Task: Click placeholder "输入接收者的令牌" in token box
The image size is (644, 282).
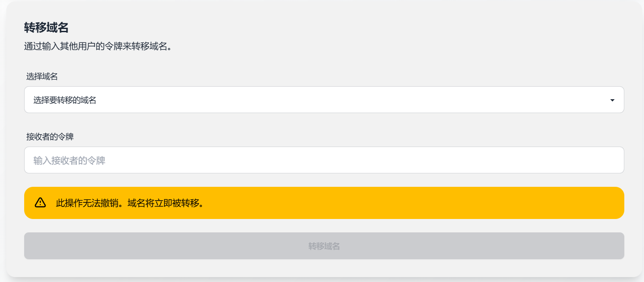Action: click(x=69, y=160)
